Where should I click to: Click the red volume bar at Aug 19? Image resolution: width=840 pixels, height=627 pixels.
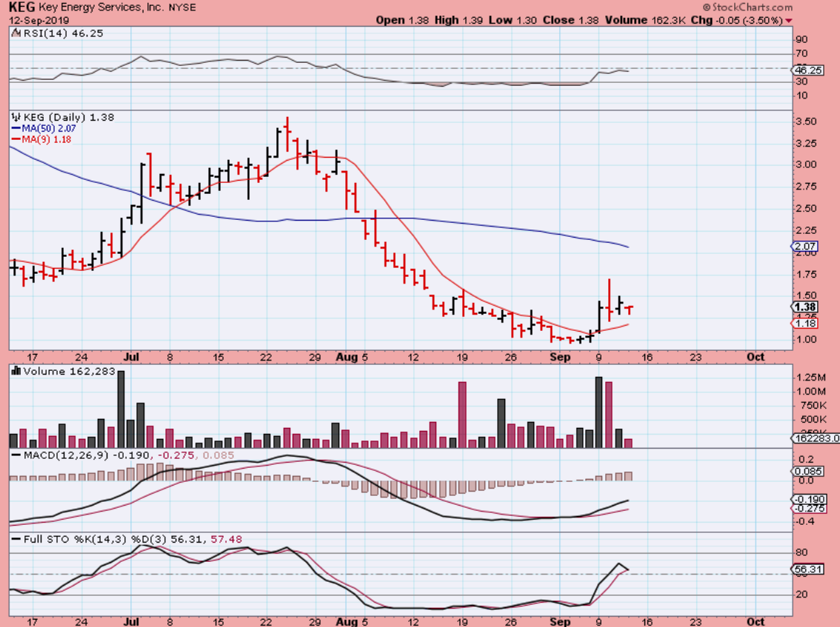pyautogui.click(x=462, y=415)
